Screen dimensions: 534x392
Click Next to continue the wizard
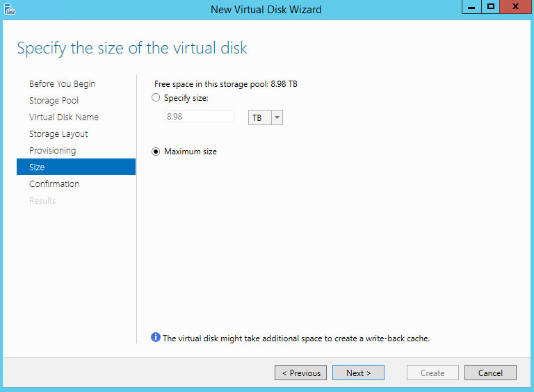click(x=358, y=373)
